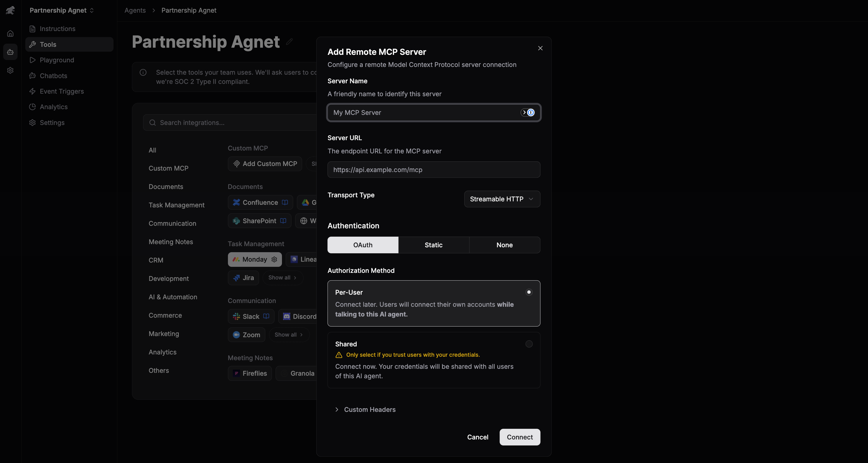Viewport: 868px width, 463px height.
Task: Select the robot agents icon in the sidebar
Action: pos(10,51)
